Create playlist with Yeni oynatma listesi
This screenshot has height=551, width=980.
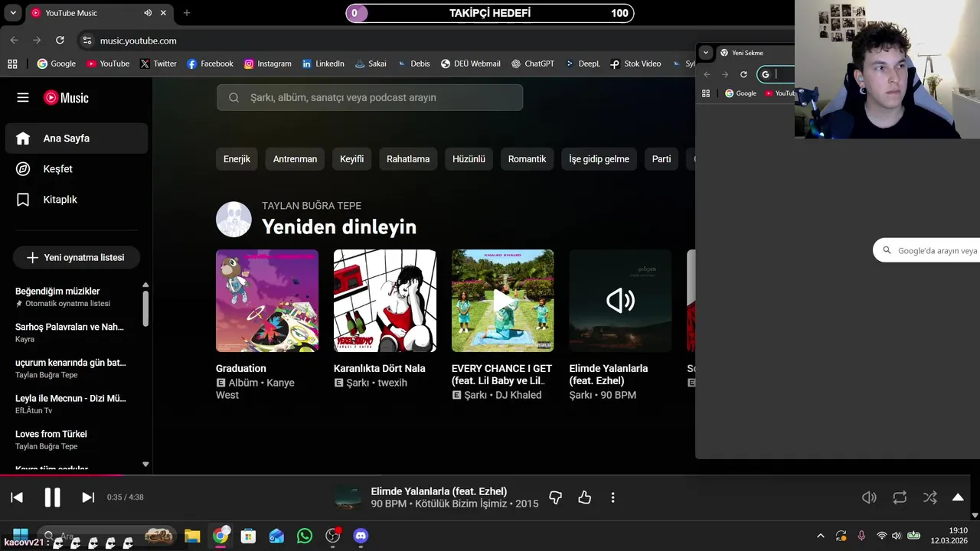pos(76,257)
